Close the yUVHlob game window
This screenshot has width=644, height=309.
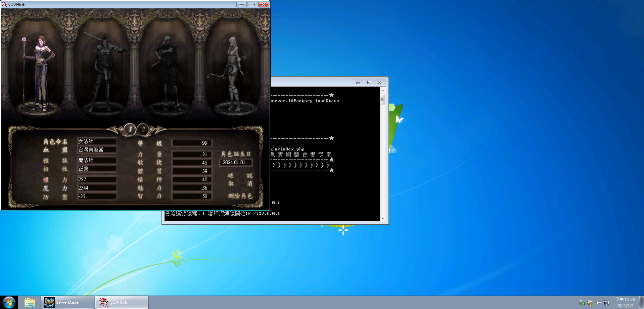(264, 5)
